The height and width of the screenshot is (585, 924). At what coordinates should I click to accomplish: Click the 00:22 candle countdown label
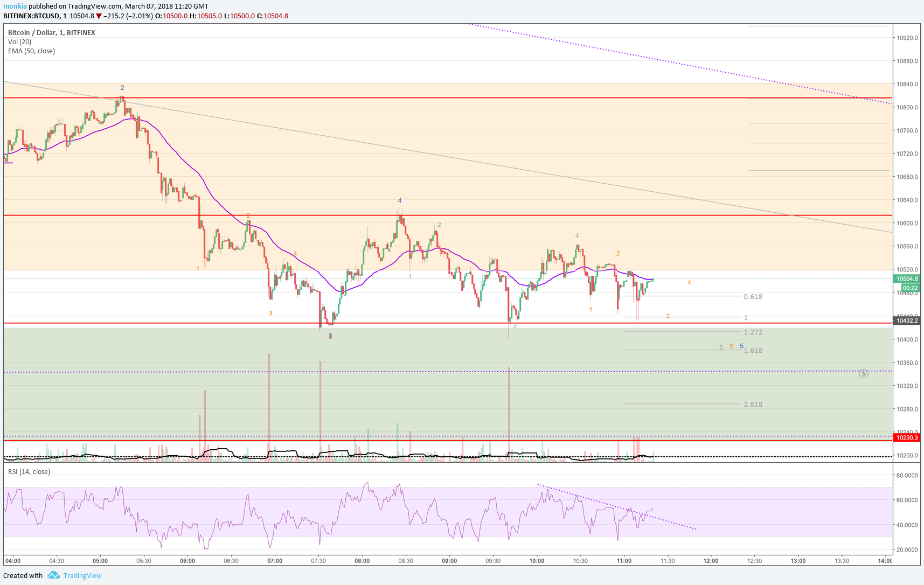pyautogui.click(x=910, y=288)
